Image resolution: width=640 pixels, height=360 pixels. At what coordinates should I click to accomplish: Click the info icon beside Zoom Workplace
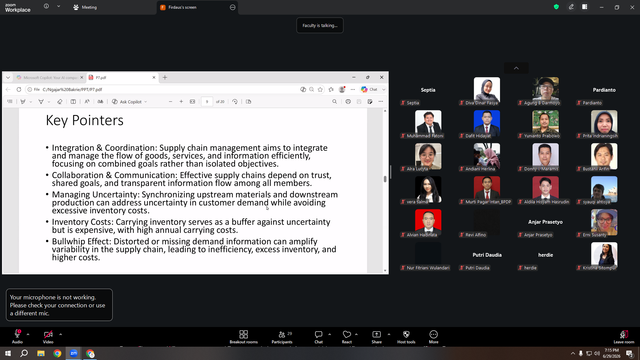tap(46, 7)
